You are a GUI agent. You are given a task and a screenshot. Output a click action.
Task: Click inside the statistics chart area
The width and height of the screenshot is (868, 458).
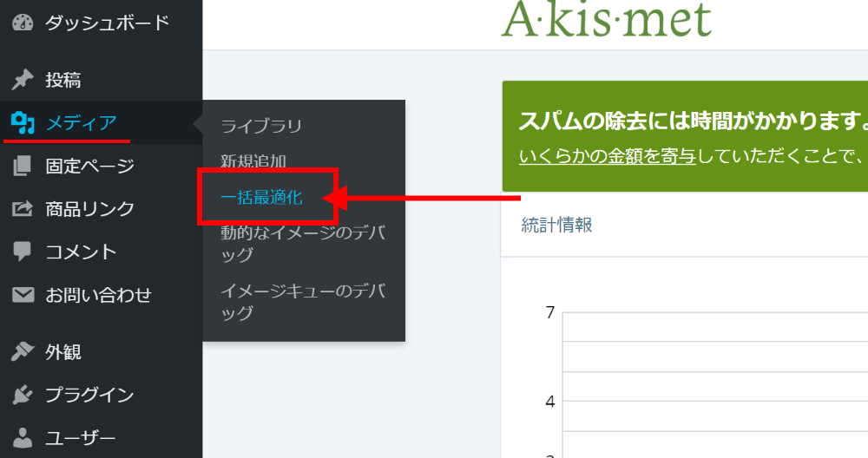click(712, 382)
